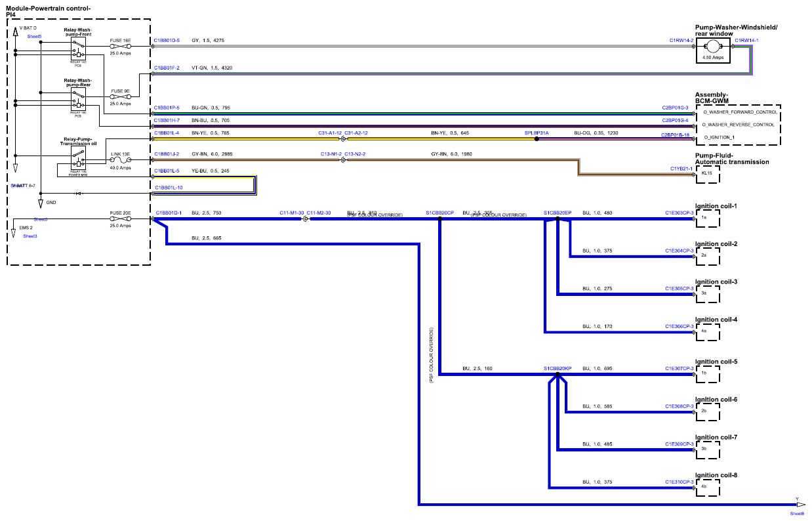
Task: Click connector label C1E305CP-3
Action: [680, 289]
